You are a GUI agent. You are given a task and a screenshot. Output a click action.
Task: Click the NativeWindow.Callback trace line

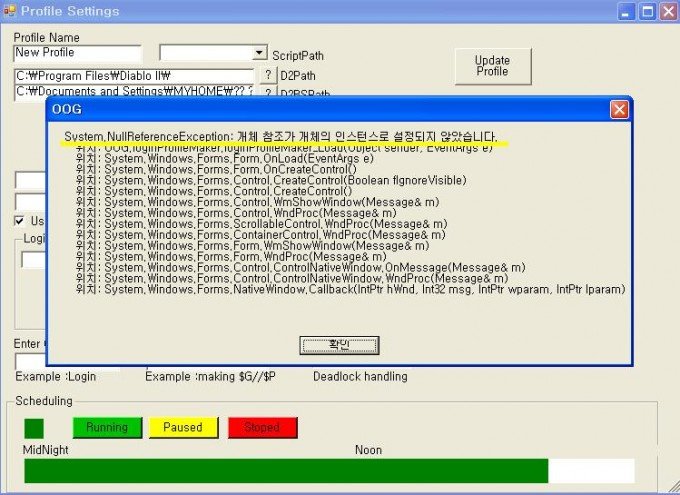point(350,289)
